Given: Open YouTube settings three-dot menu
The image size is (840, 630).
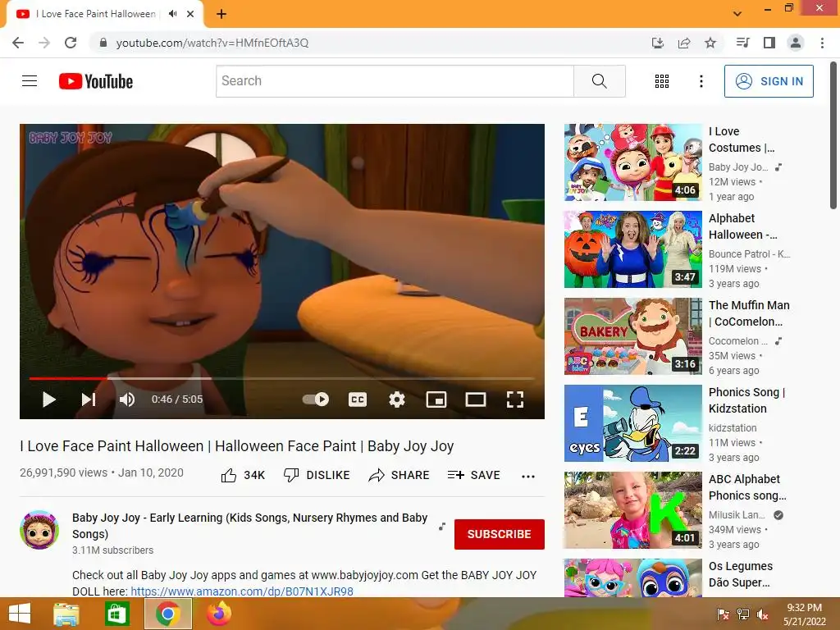Looking at the screenshot, I should [x=701, y=81].
